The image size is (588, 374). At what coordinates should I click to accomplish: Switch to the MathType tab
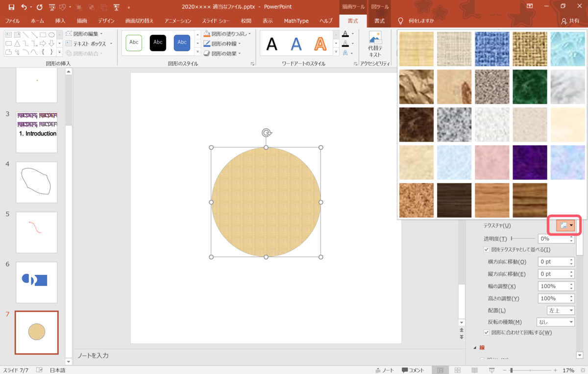[296, 21]
